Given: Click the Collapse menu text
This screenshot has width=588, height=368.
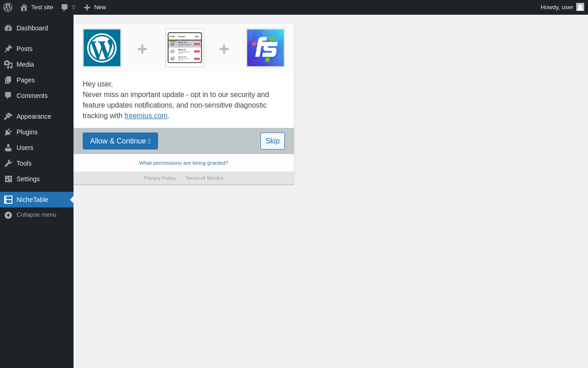Looking at the screenshot, I should pyautogui.click(x=36, y=215).
